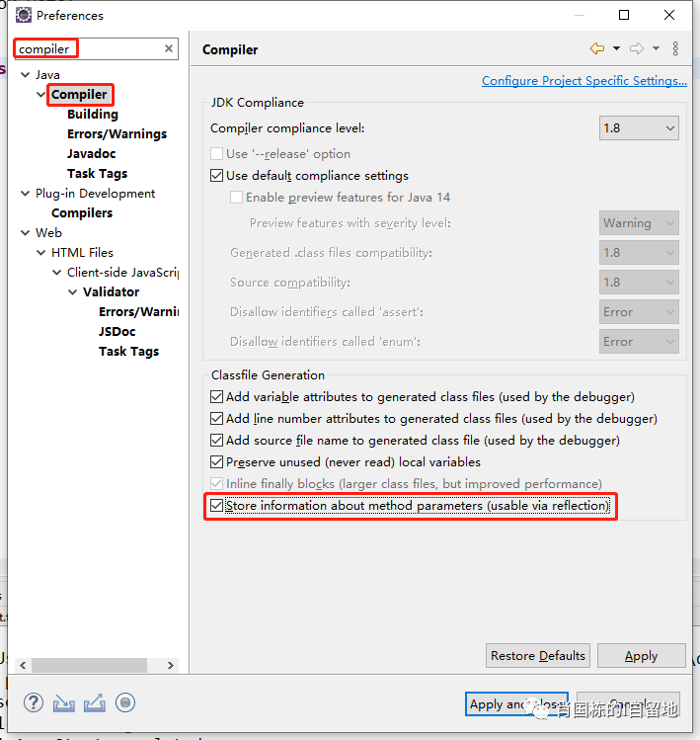Open the preferences view menu dots

(x=675, y=48)
